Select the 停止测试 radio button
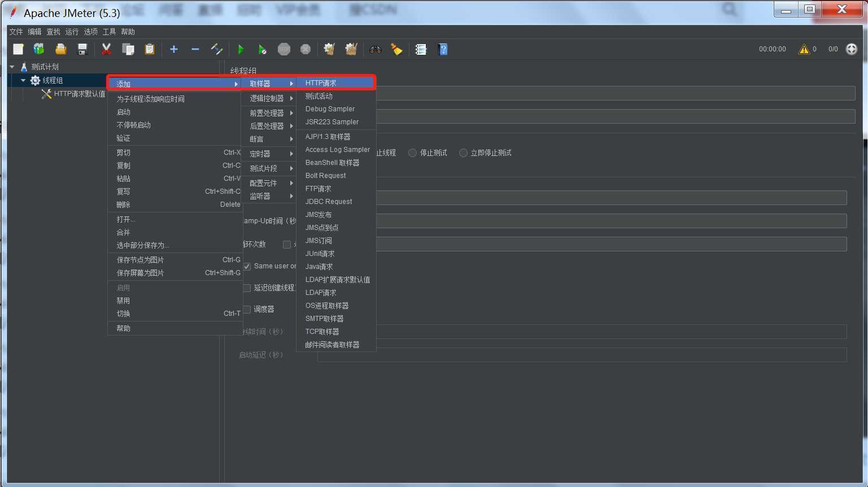The image size is (868, 487). [x=413, y=153]
